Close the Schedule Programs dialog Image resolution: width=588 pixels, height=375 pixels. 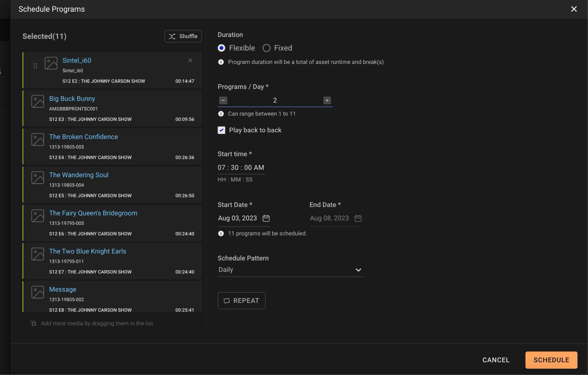[574, 9]
